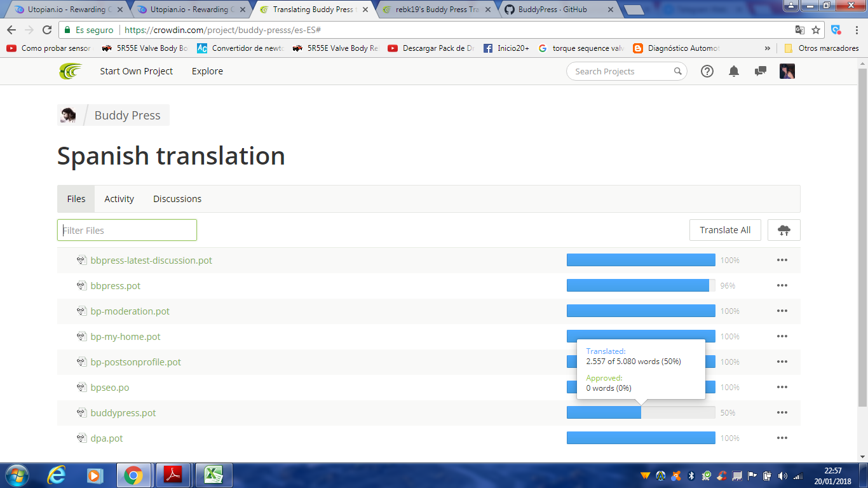The height and width of the screenshot is (488, 868).
Task: Click file icon beside buddypress.pot
Action: (81, 412)
